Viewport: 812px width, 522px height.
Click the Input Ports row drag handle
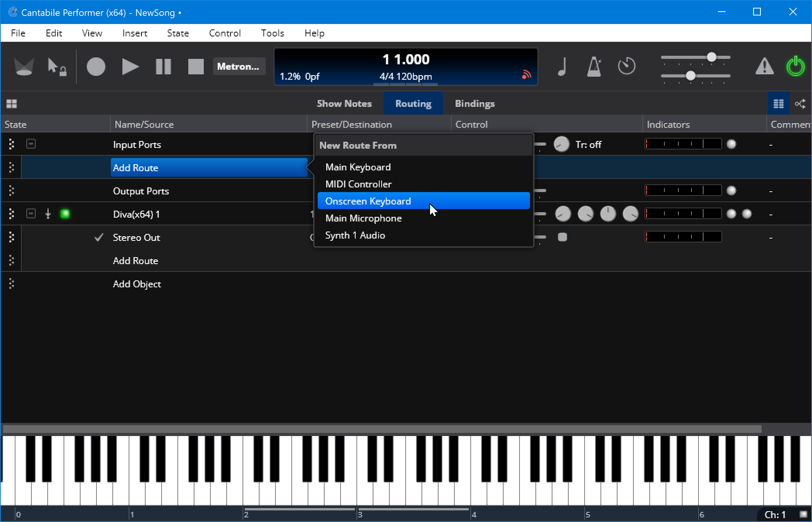click(11, 144)
